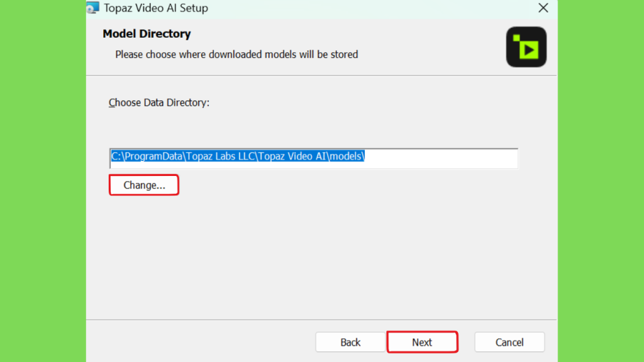
Task: Click the small green square in the logo
Action: 516,38
